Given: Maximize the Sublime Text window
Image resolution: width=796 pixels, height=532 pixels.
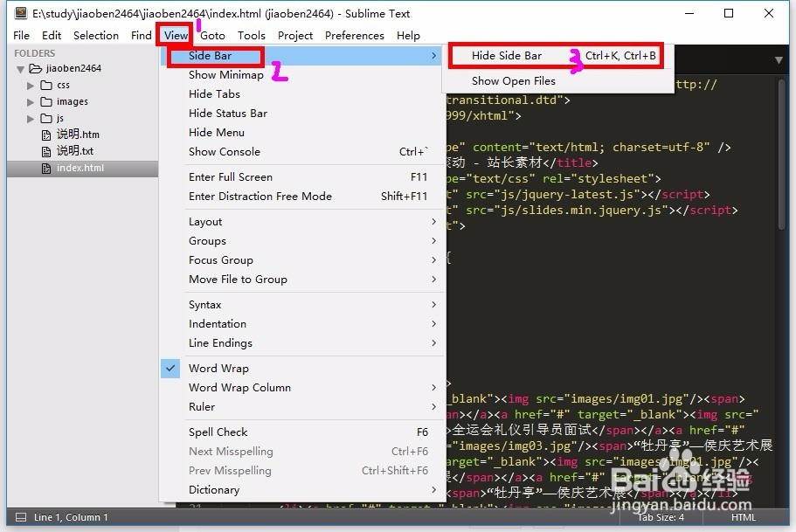Looking at the screenshot, I should (x=729, y=14).
